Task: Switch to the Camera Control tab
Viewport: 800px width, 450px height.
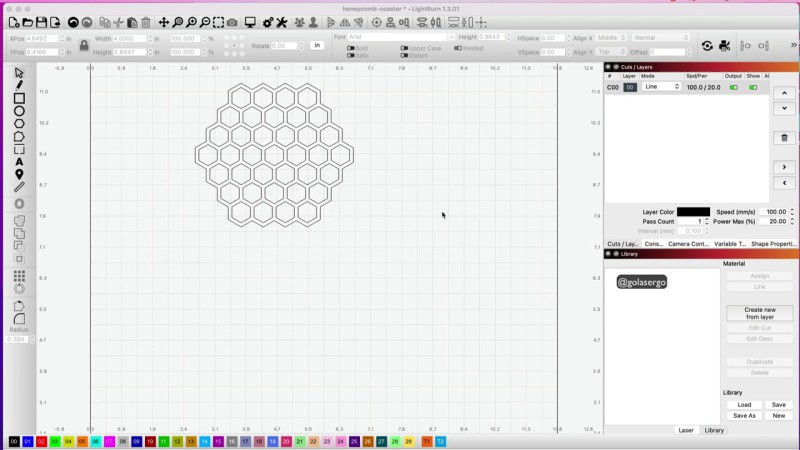Action: tap(689, 243)
